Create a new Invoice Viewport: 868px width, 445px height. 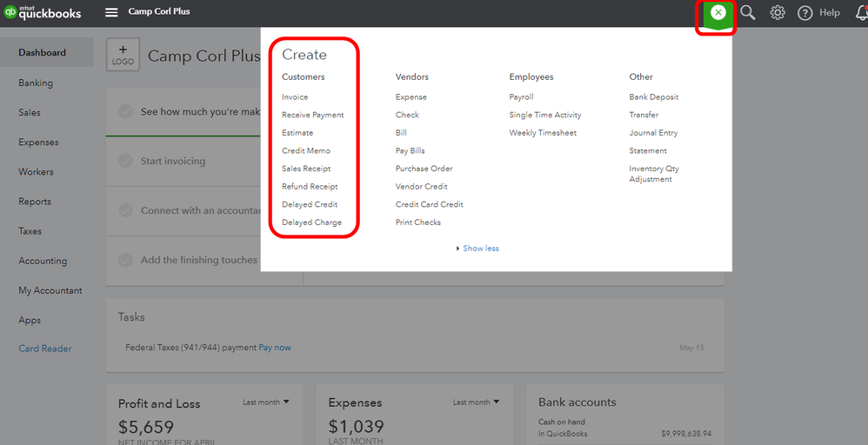pyautogui.click(x=295, y=96)
